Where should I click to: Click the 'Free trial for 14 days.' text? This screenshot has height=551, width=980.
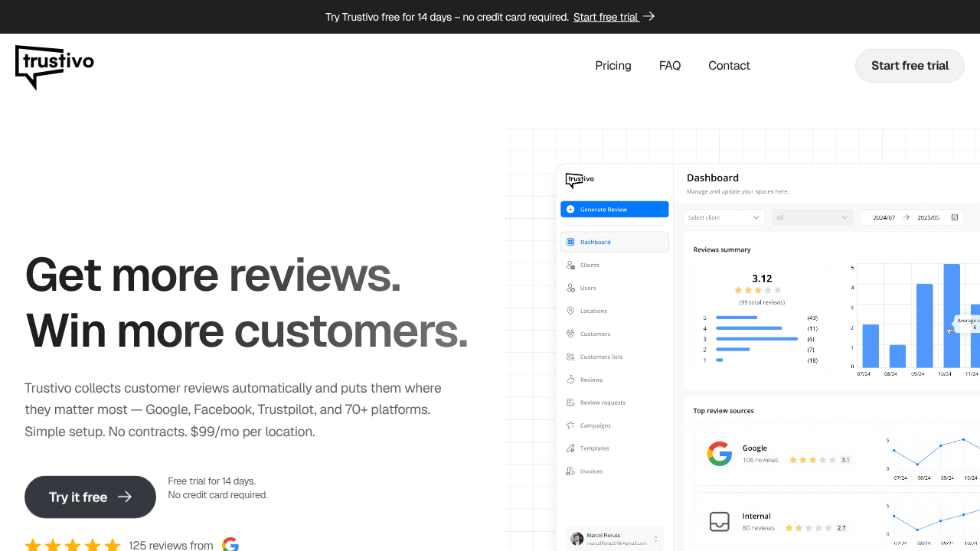pyautogui.click(x=212, y=481)
